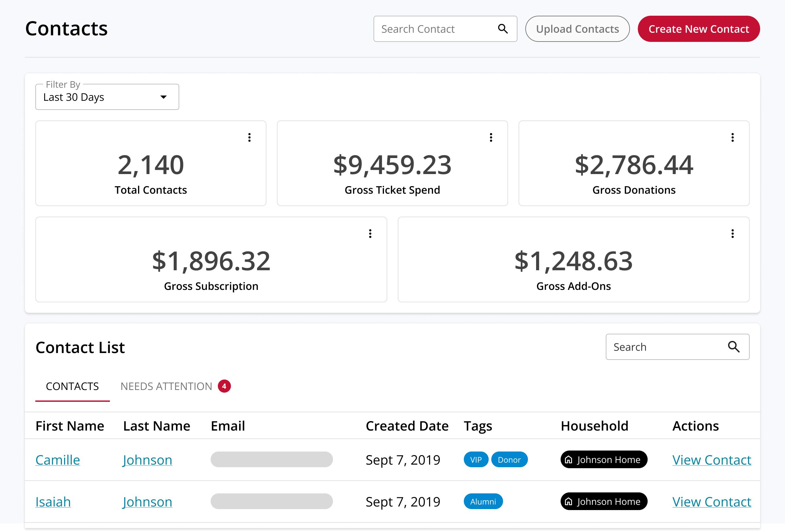
Task: Click the 2,140 Total Contacts value
Action: tap(151, 165)
